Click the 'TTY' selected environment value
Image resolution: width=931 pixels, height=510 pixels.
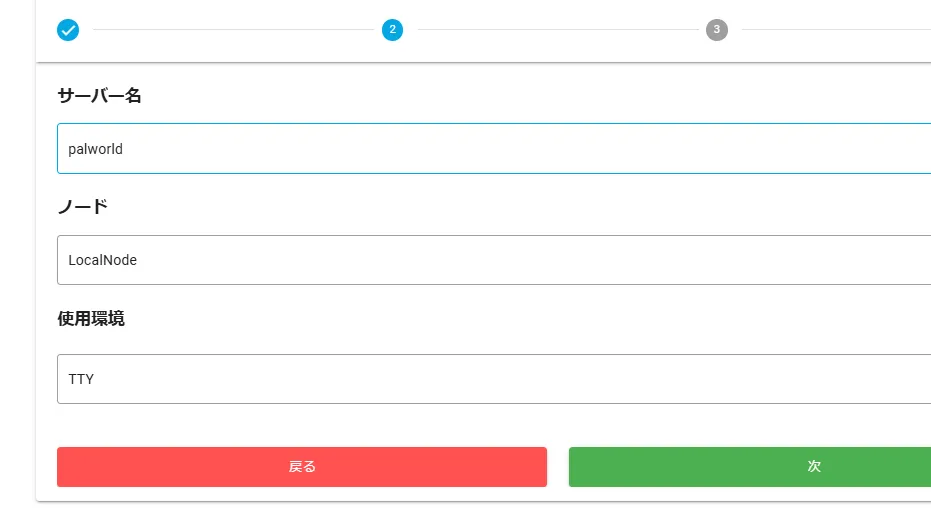point(81,379)
